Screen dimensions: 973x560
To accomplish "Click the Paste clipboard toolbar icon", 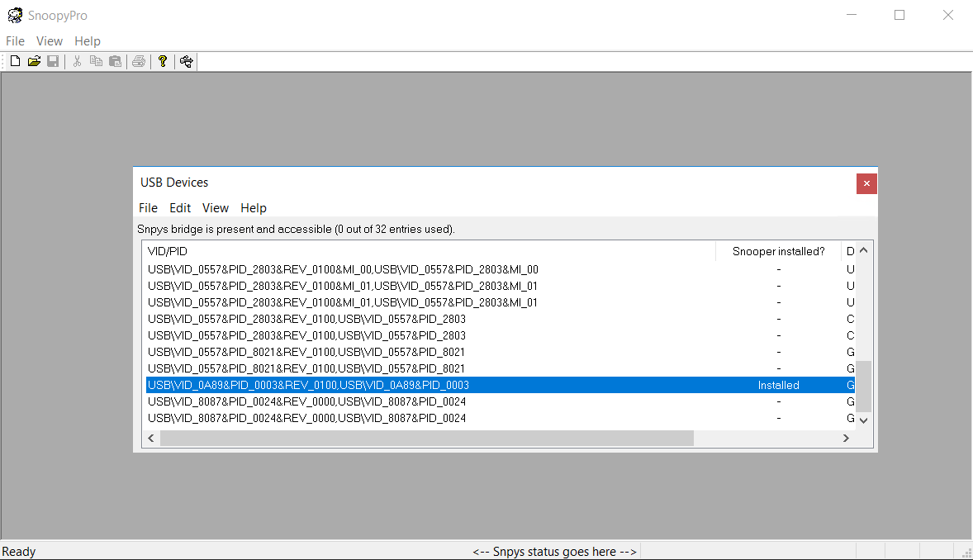I will [x=116, y=61].
